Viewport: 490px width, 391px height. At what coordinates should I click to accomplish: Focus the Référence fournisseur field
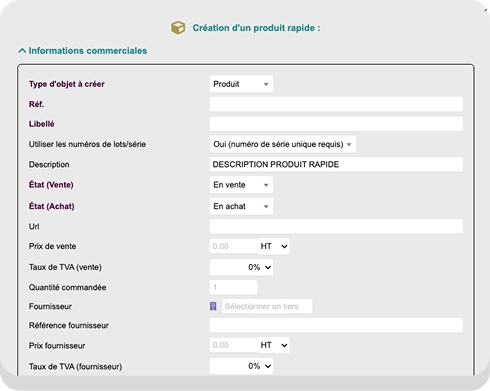[x=336, y=325]
